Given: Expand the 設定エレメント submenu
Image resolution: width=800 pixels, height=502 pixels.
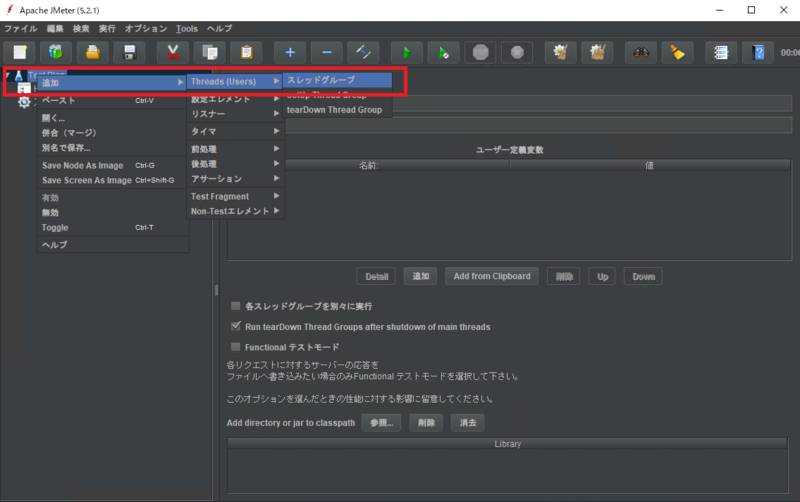Looking at the screenshot, I should (235, 99).
